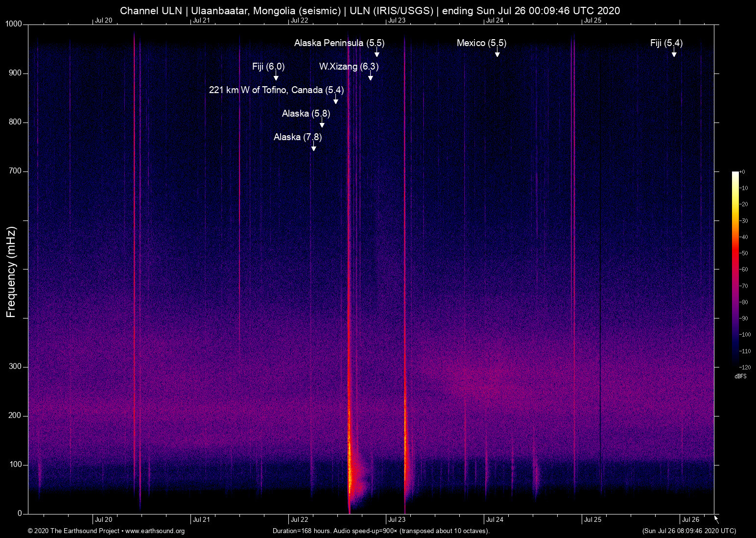Click the 100 tick on the frequency axis
Screen dimensions: 756x538
(16, 465)
